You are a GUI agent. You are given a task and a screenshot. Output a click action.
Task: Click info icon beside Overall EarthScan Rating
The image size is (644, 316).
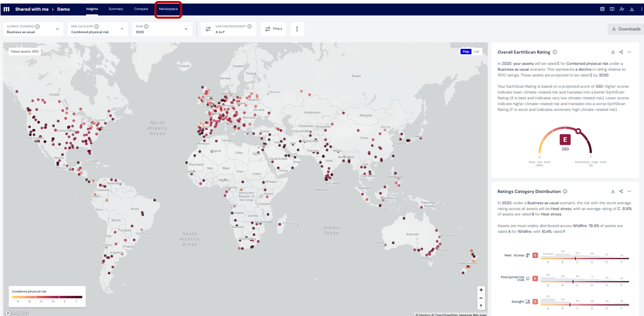click(x=555, y=52)
